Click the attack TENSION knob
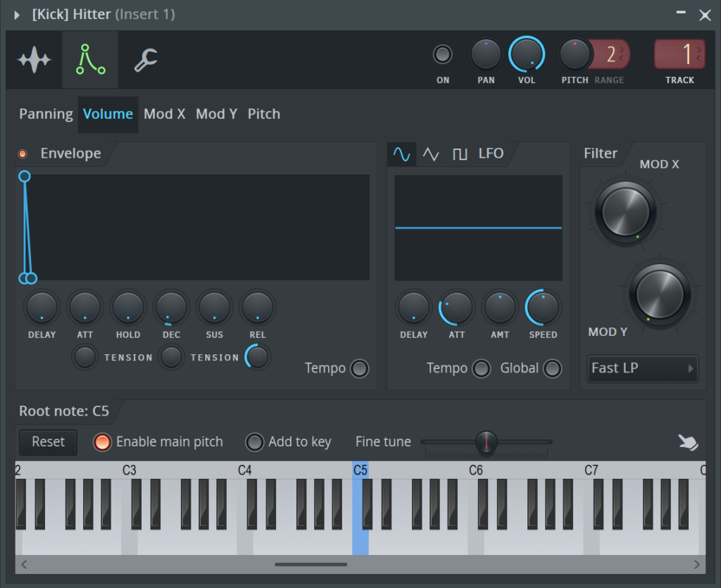 85,357
